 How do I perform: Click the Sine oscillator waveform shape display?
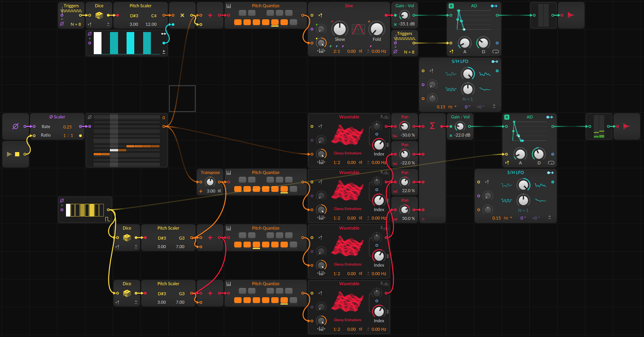tap(358, 29)
